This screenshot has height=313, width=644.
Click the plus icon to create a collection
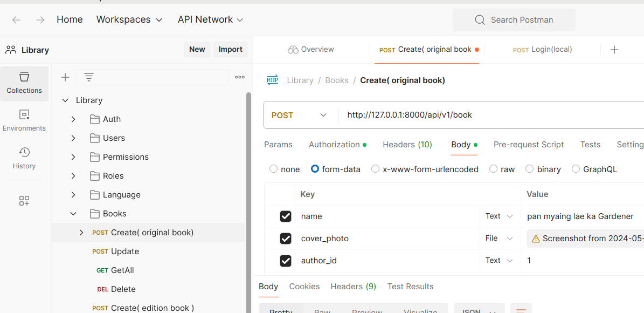coord(65,77)
